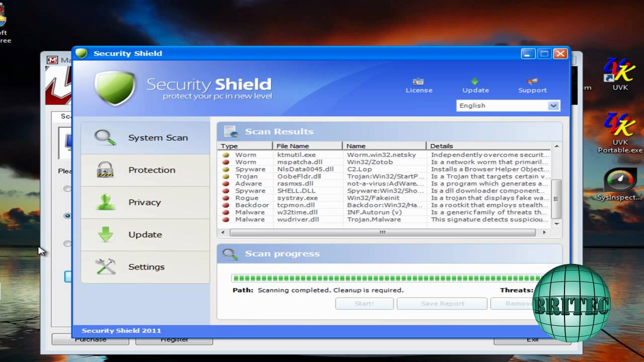The height and width of the screenshot is (362, 644).
Task: Click the scroll up arrow in results list
Action: pyautogui.click(x=556, y=146)
